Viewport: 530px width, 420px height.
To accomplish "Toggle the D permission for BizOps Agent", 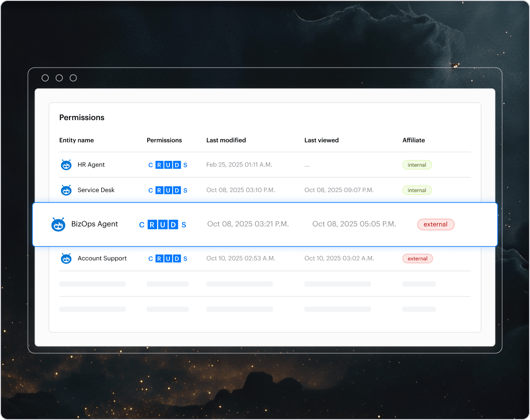I will 173,225.
